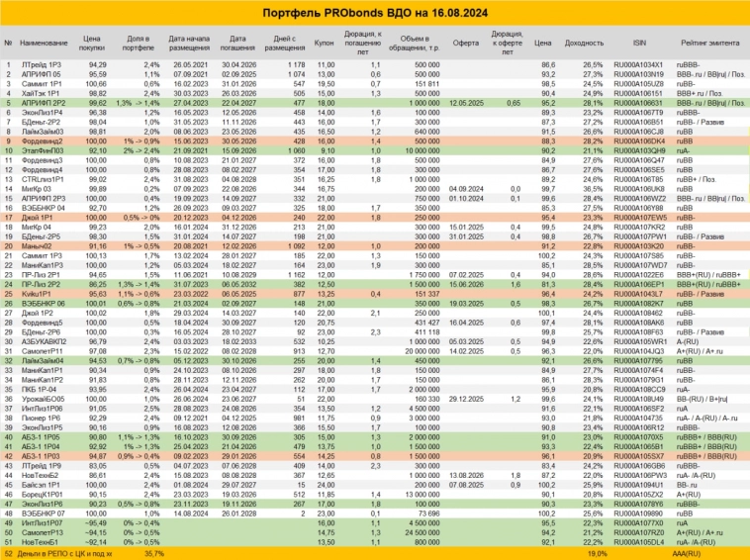The height and width of the screenshot is (560, 750).
Task: Click the 'ХайТэк 1Р1' name cell
Action: click(x=41, y=94)
